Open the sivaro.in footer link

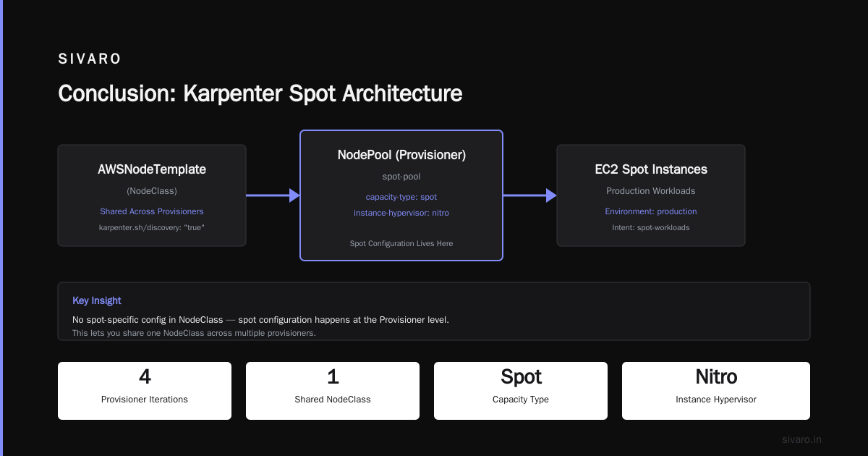coord(802,439)
